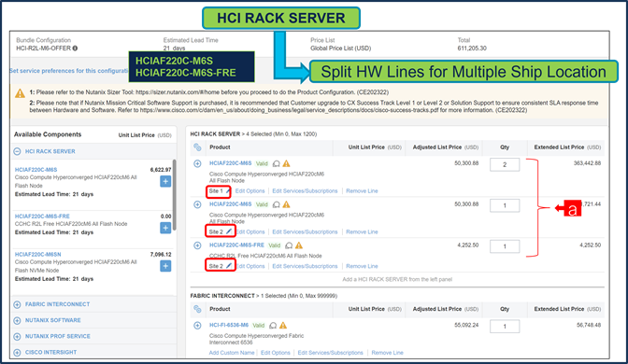Click extended price 363,442.88
Viewport: 628px width, 364px height.
coord(587,163)
